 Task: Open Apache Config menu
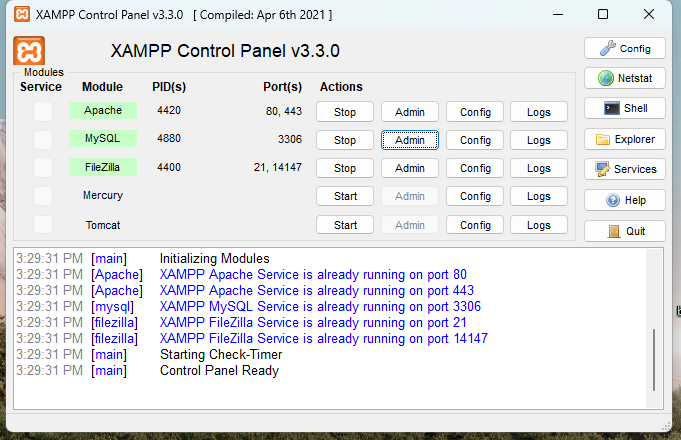[x=475, y=112]
